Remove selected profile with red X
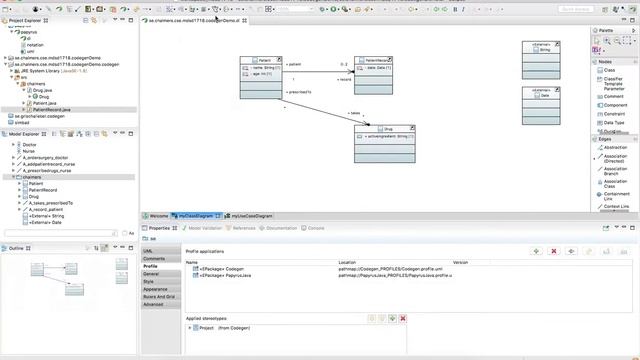640x360 pixels. pyautogui.click(x=554, y=251)
